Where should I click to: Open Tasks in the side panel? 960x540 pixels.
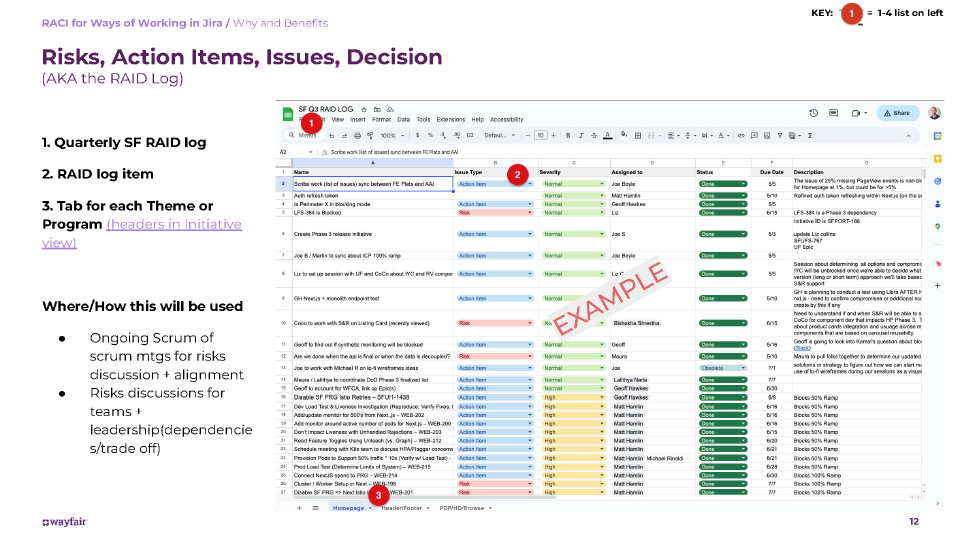(x=937, y=181)
